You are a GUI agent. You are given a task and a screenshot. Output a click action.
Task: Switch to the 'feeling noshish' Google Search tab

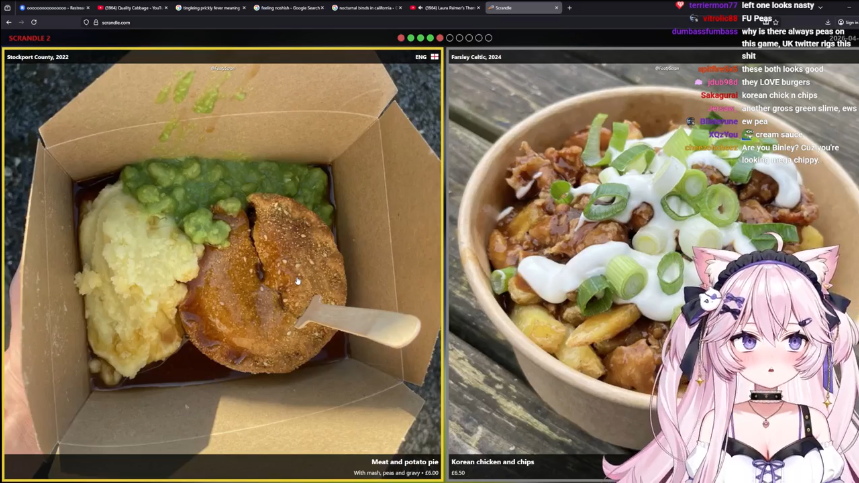coord(289,8)
